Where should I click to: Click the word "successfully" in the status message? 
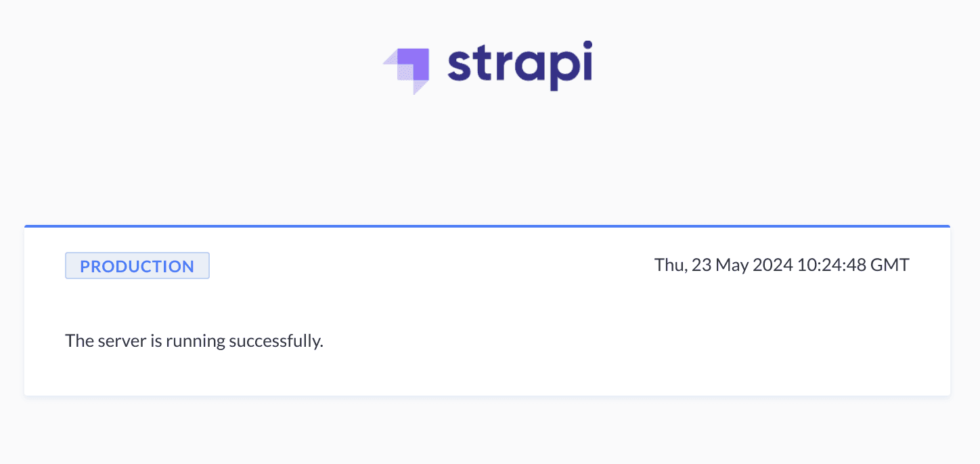276,340
